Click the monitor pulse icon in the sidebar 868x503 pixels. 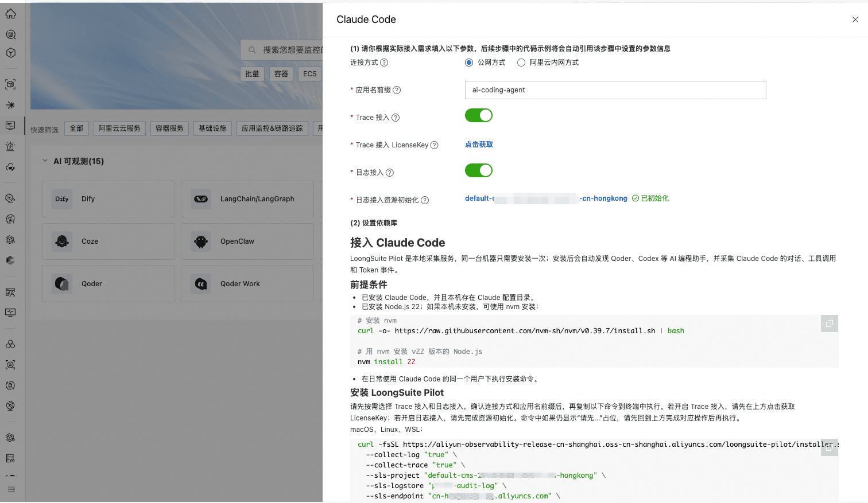10,313
